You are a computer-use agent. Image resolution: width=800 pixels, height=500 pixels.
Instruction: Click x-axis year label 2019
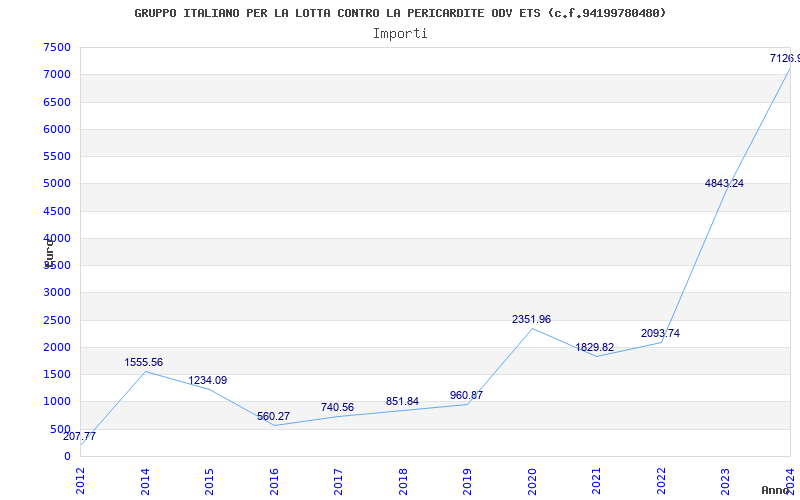467,481
